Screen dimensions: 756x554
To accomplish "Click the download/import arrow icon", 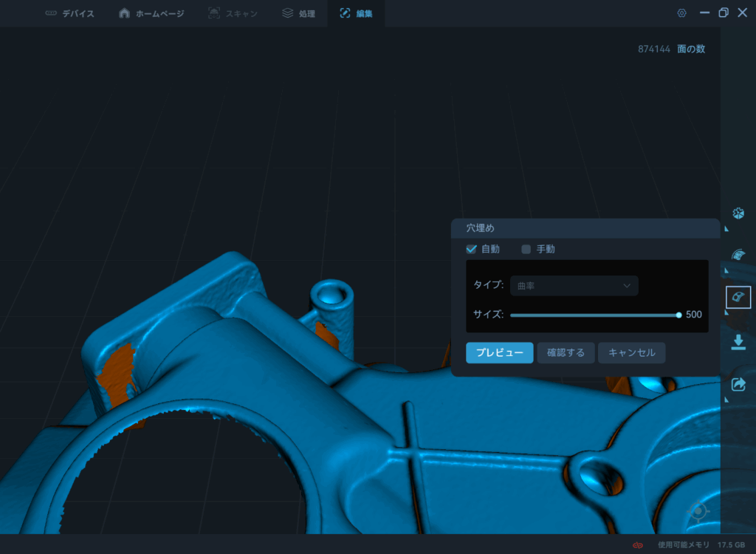I will click(738, 342).
